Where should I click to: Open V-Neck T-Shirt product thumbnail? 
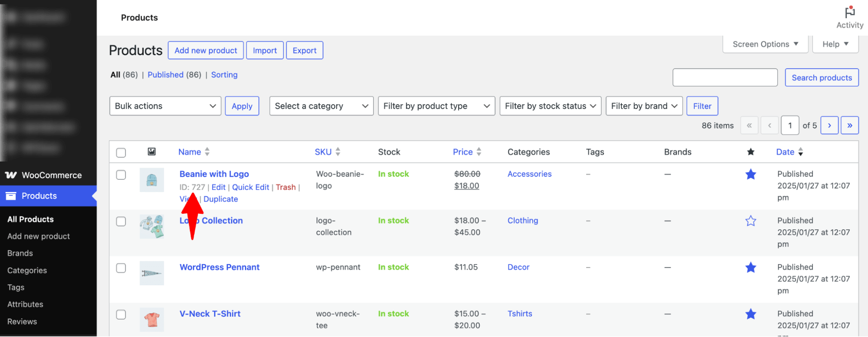152,319
